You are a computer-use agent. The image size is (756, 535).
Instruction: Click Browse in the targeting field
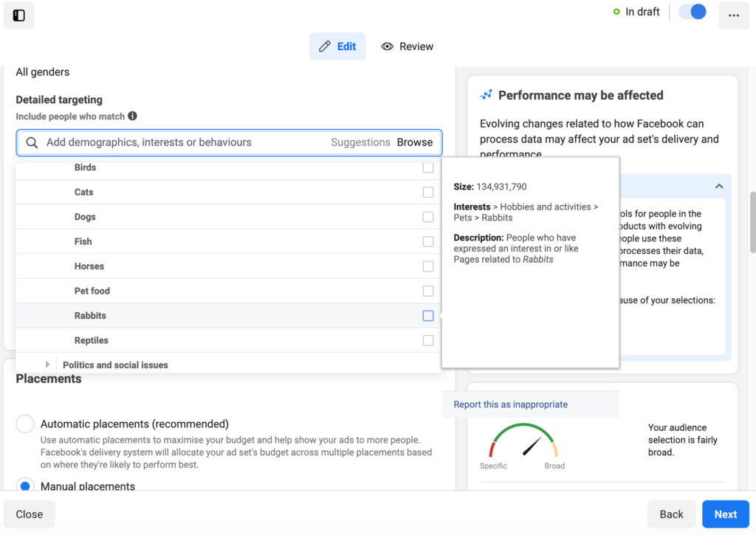click(415, 142)
